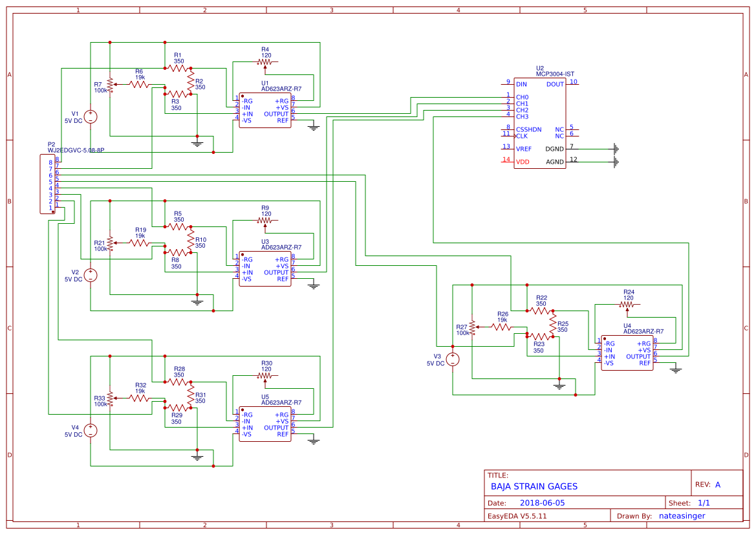
Task: Click the vertical R31 350 resistor
Action: [191, 395]
